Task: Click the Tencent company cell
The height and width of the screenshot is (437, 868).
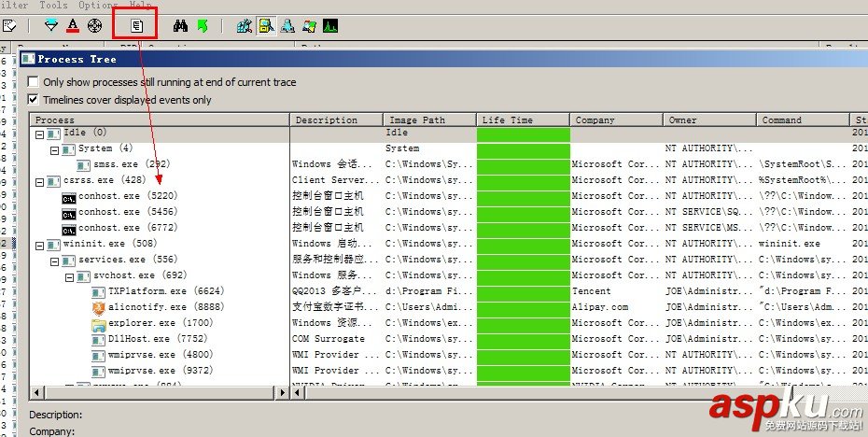Action: tap(591, 290)
